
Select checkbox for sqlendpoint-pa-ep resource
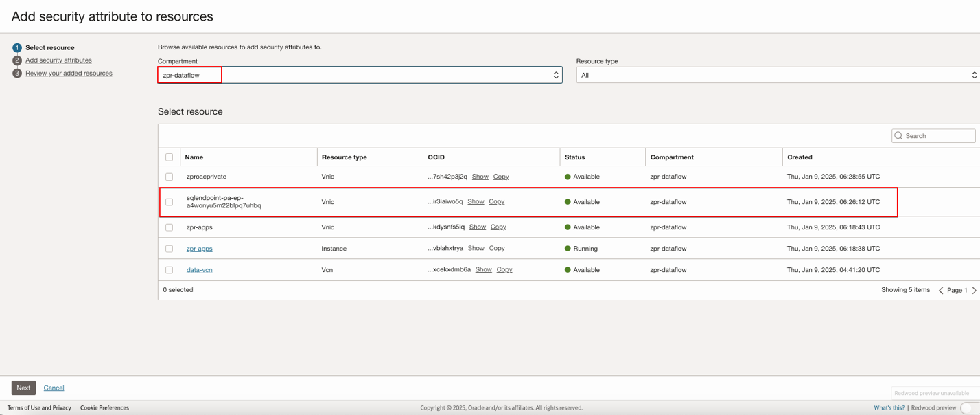(x=169, y=202)
